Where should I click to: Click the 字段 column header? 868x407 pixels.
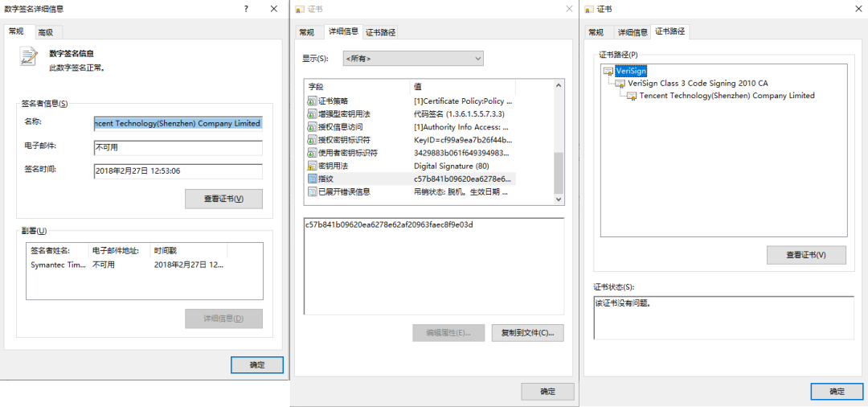[357, 87]
